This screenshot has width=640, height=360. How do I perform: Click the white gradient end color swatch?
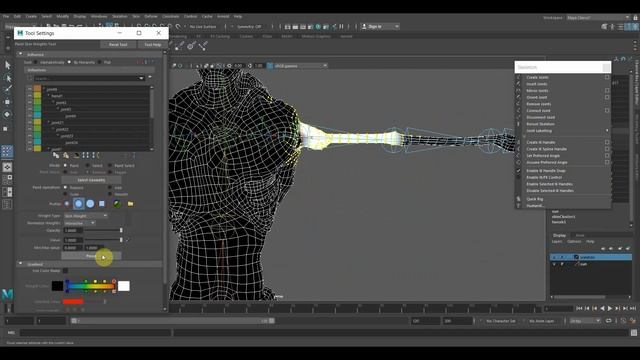tap(124, 286)
